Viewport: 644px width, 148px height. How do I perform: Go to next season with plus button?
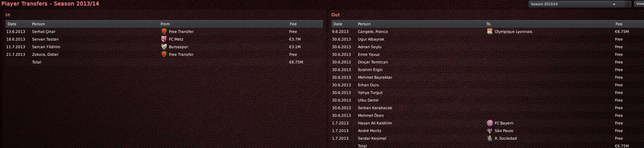[x=628, y=4]
